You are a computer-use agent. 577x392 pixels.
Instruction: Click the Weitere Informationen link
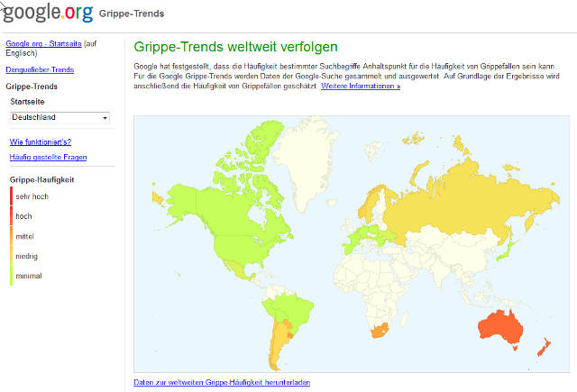click(361, 86)
